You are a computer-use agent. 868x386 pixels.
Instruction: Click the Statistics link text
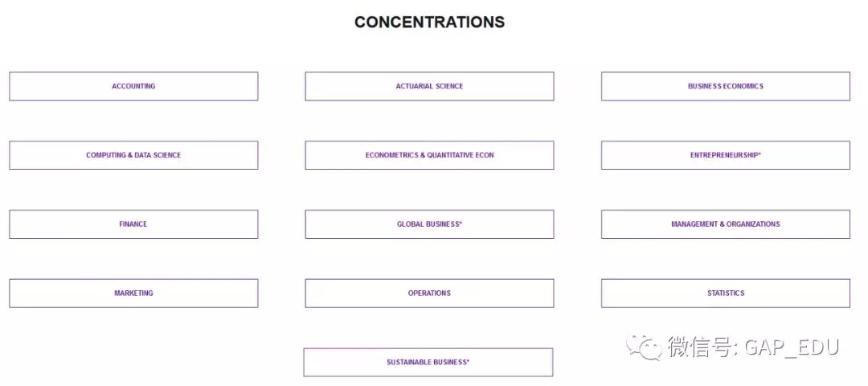pyautogui.click(x=726, y=293)
